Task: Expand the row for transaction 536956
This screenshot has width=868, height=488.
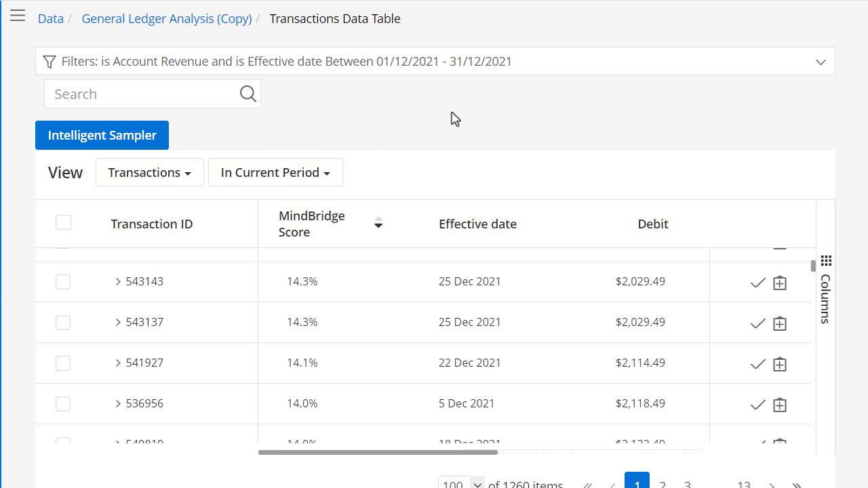Action: click(118, 403)
